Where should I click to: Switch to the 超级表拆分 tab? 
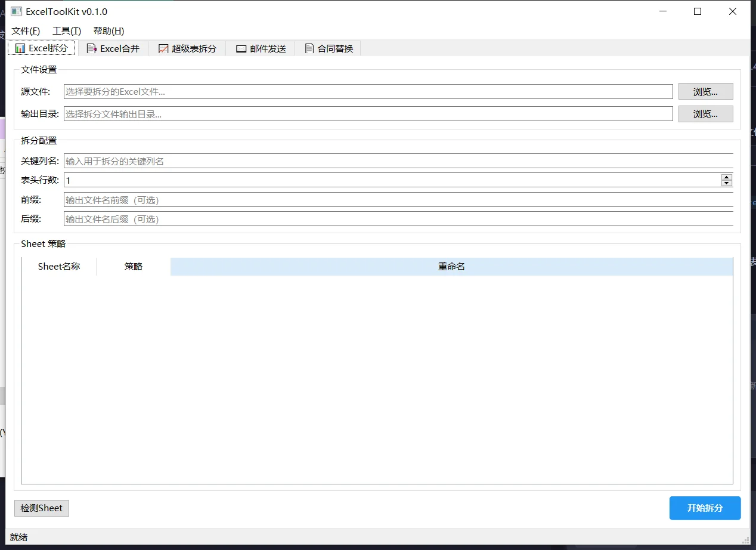tap(187, 49)
